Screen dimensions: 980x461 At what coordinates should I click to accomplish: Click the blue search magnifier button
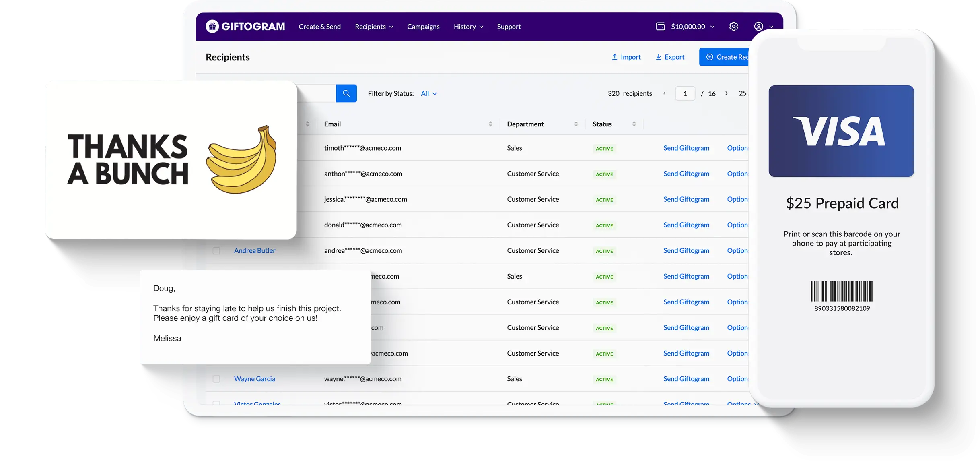coord(346,93)
